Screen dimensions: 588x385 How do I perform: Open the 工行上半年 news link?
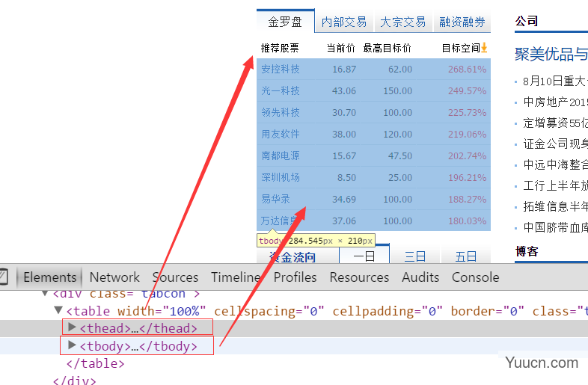tap(555, 185)
